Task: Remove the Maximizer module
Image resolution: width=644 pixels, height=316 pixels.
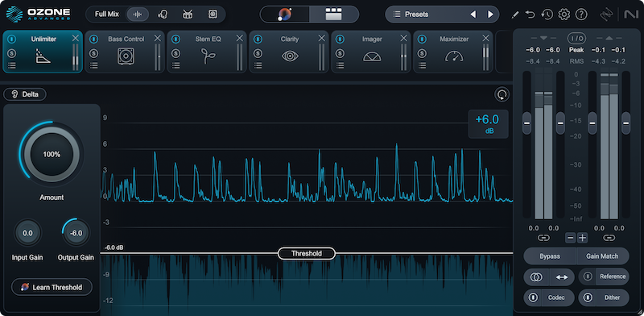Action: point(486,38)
